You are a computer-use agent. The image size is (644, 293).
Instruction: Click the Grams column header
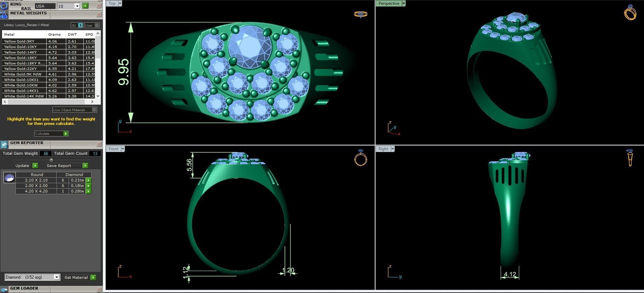(x=56, y=34)
